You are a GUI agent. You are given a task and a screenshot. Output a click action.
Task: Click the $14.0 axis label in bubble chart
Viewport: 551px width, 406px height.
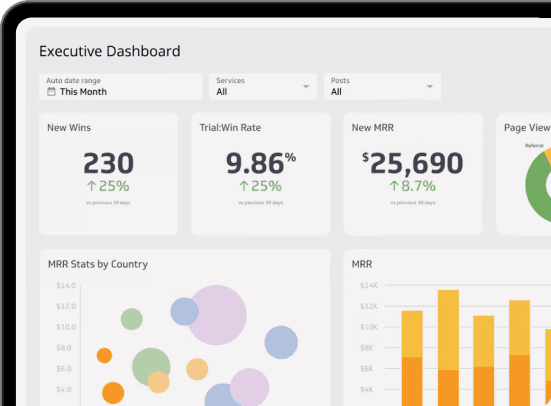(x=66, y=285)
